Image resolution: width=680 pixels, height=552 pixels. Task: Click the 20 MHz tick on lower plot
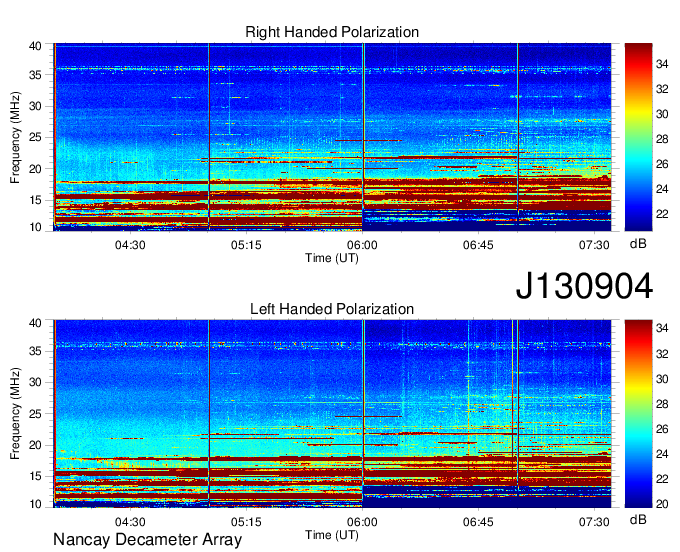point(36,445)
